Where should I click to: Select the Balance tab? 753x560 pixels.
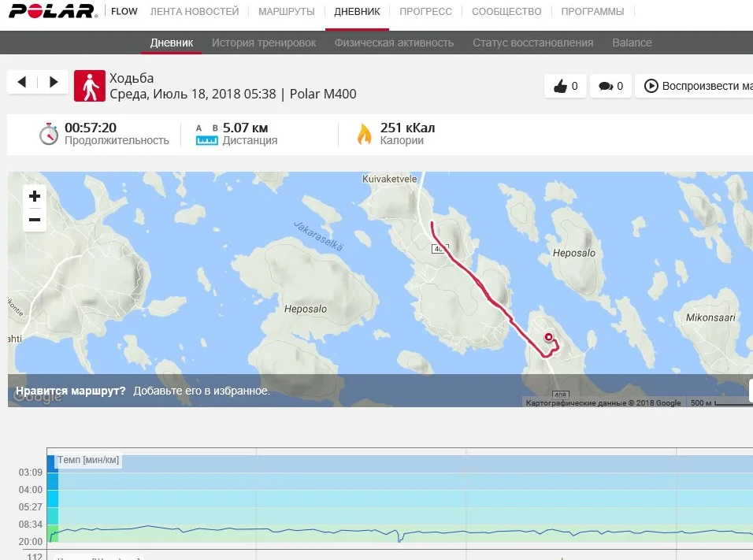632,43
